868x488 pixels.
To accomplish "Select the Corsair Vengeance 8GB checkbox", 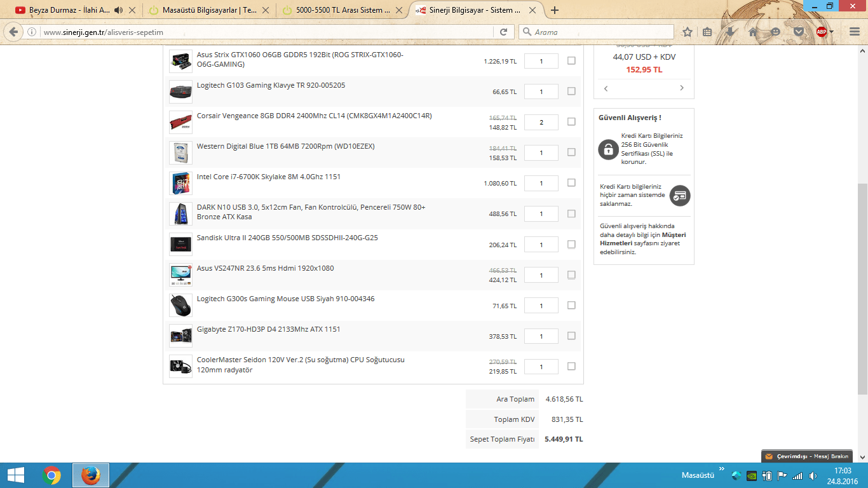I will point(571,121).
